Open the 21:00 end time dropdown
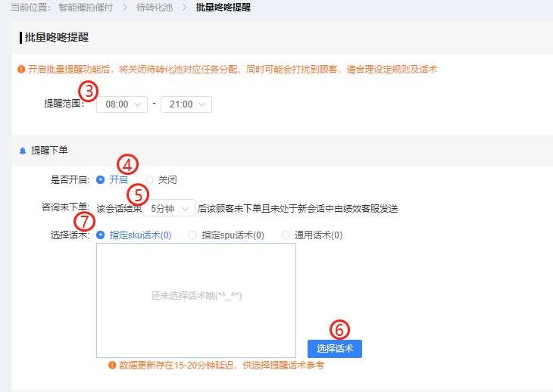Image resolution: width=553 pixels, height=392 pixels. [x=186, y=104]
